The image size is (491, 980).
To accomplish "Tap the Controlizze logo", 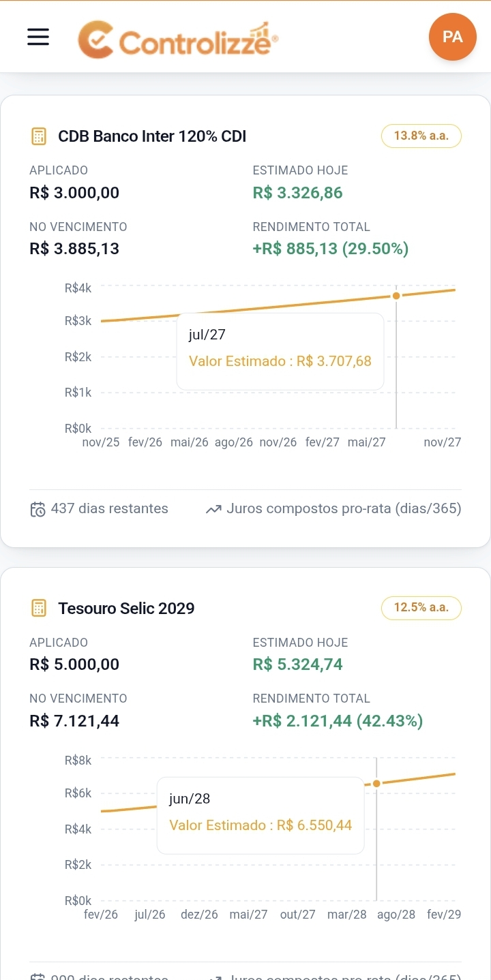I will tap(178, 40).
